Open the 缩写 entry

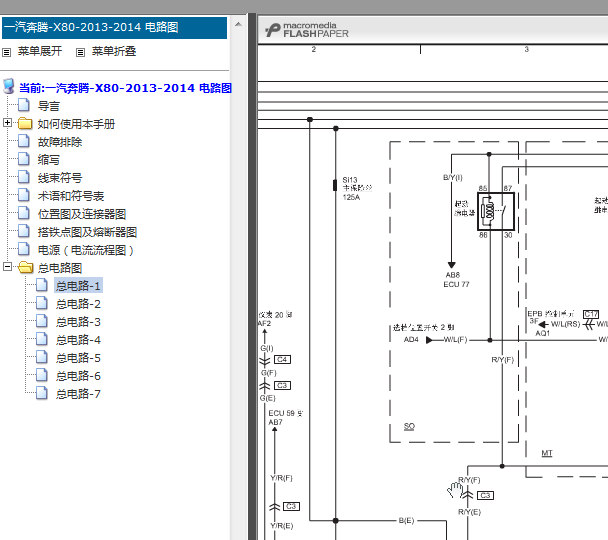pos(48,160)
